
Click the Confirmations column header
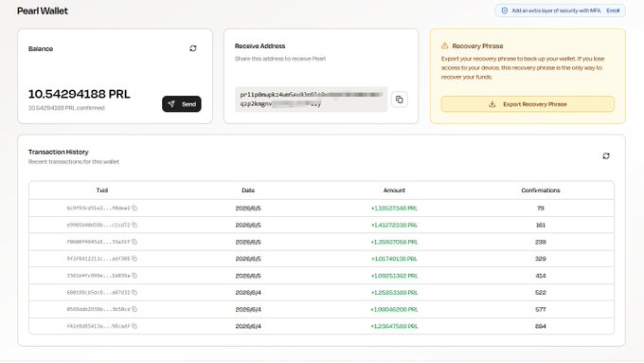(541, 191)
